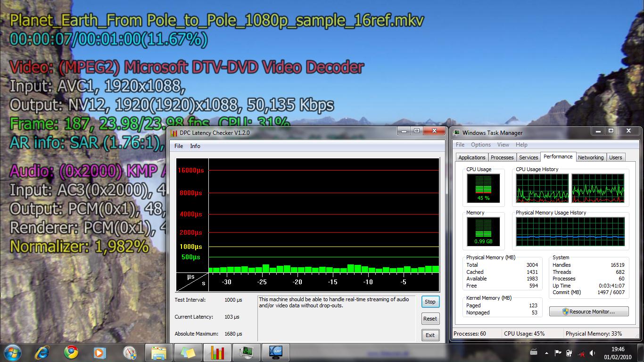This screenshot has width=644, height=362.
Task: Click the Show Desktop strip beside the clock
Action: (x=640, y=353)
